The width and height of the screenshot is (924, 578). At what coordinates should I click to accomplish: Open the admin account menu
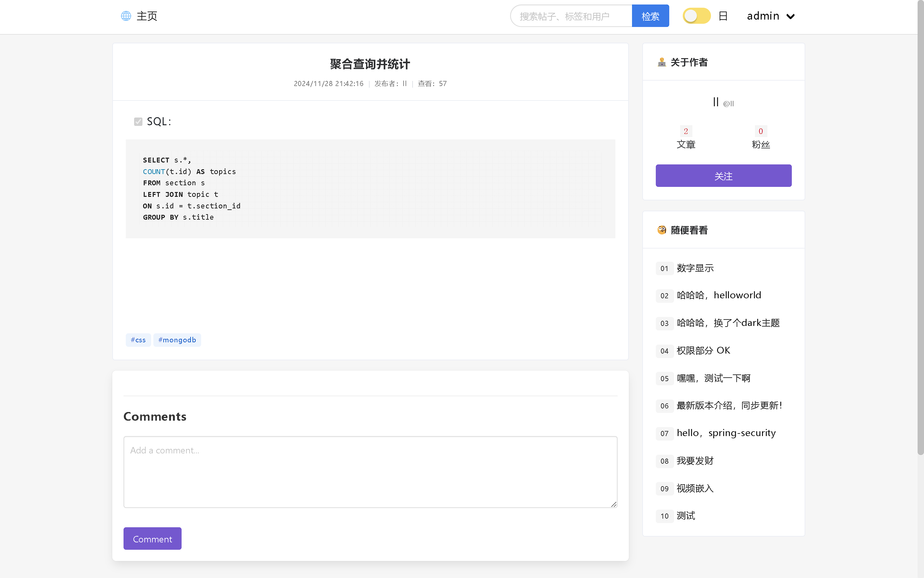771,16
